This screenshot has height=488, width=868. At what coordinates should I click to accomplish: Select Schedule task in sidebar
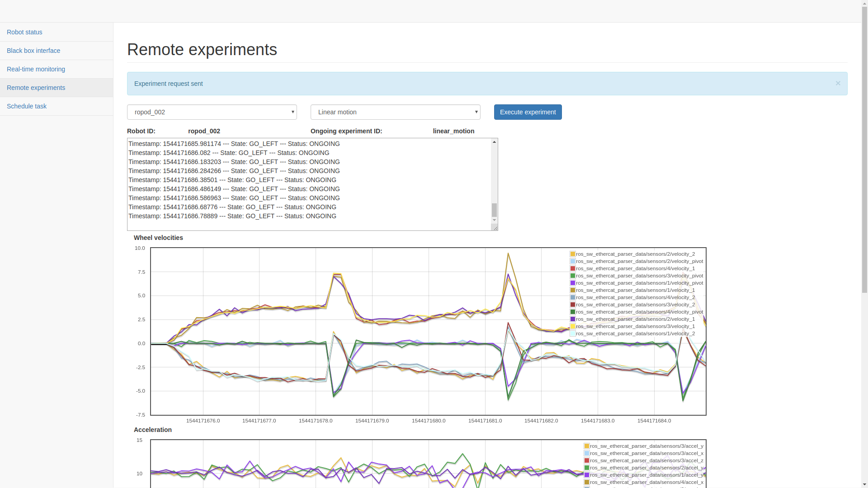(27, 106)
